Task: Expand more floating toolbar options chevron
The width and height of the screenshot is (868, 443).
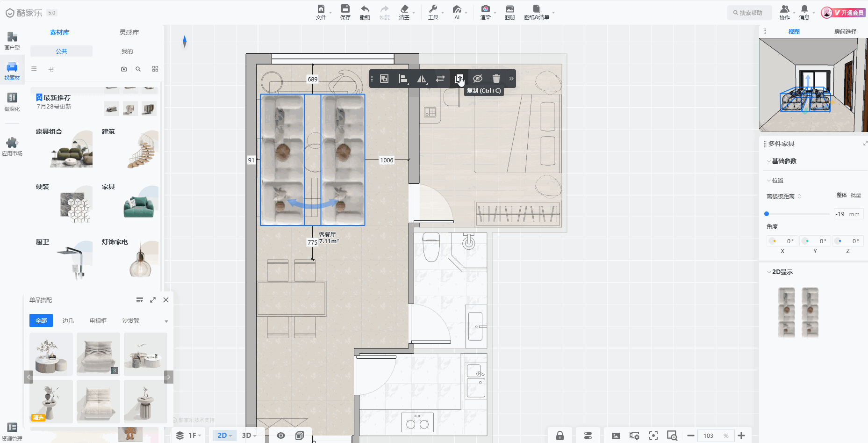Action: [x=511, y=79]
